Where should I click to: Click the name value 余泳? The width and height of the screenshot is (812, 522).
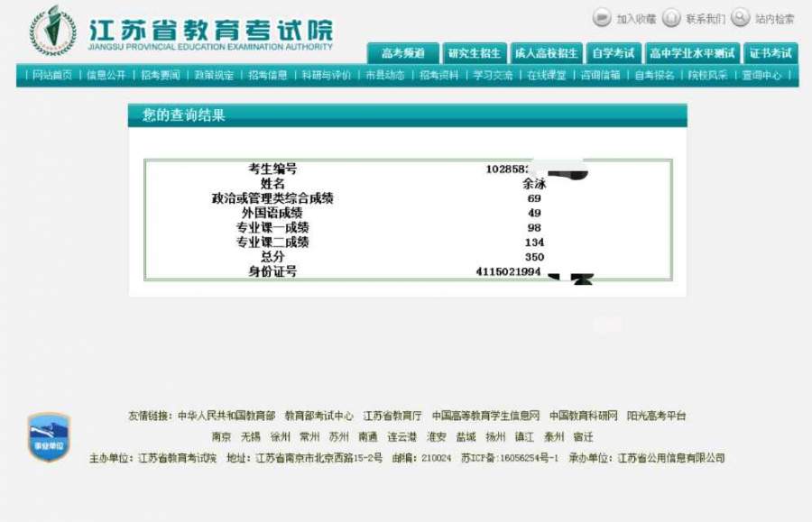tap(534, 183)
